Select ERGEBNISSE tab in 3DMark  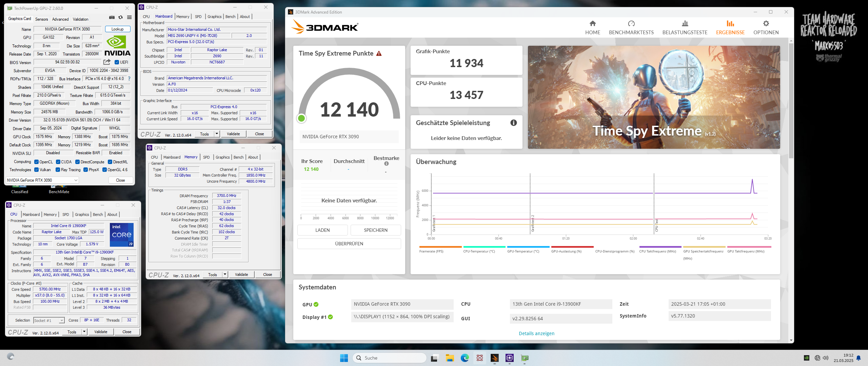pos(730,27)
